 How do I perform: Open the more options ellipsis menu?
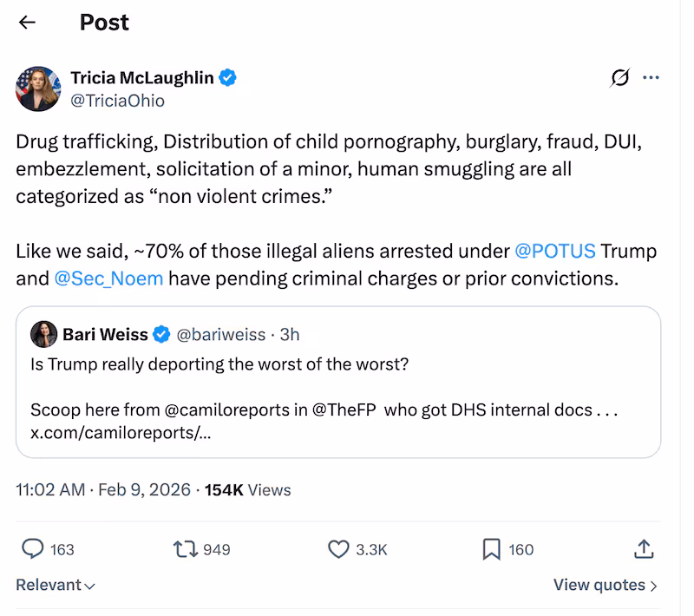651,77
